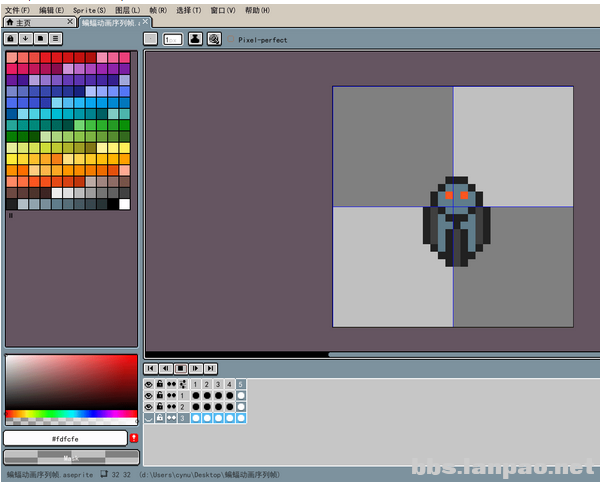600x484 pixels.
Task: Select frame 3 in the timeline header
Action: click(x=218, y=384)
